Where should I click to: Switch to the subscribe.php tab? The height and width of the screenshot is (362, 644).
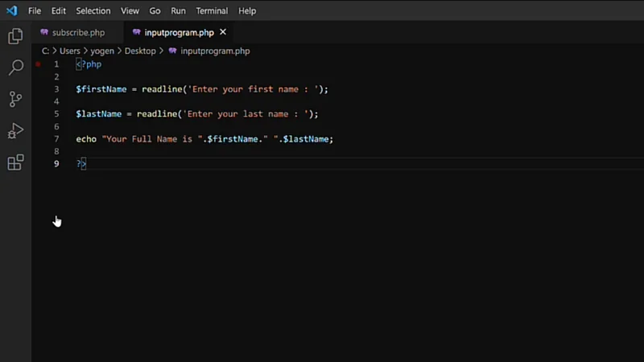click(x=78, y=33)
